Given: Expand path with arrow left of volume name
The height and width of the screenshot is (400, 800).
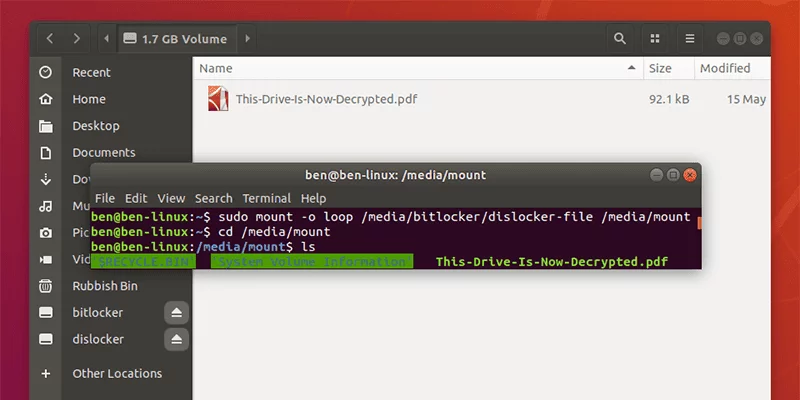Looking at the screenshot, I should [x=107, y=39].
